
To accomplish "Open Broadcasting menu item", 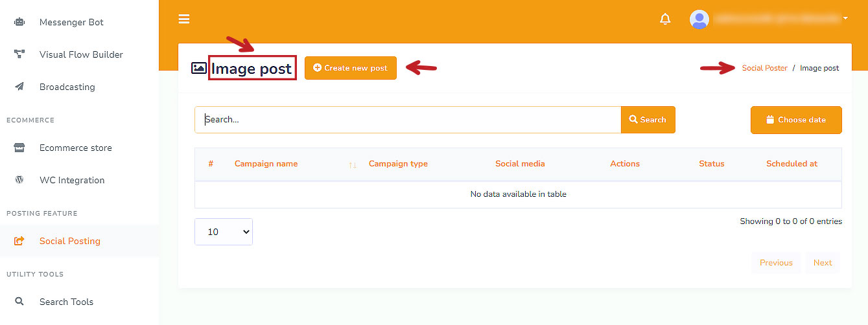I will [x=67, y=87].
